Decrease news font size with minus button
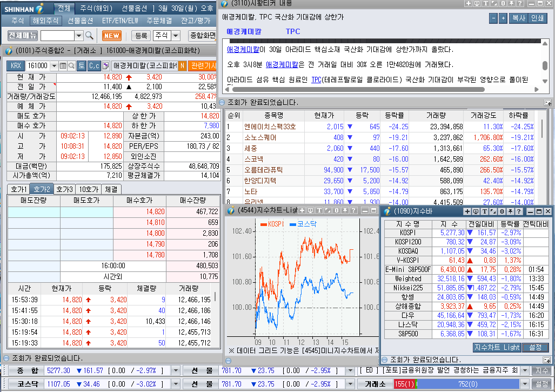This screenshot has width=555, height=392. pos(493,18)
